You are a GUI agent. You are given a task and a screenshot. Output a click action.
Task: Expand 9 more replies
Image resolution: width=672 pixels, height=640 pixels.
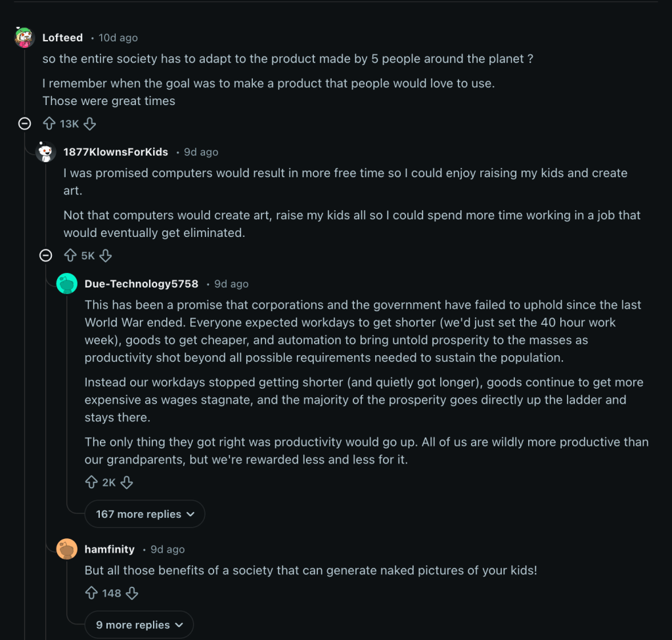[x=139, y=625]
